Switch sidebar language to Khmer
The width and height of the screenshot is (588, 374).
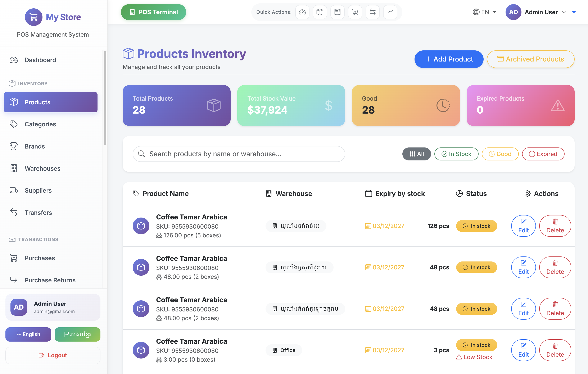(77, 334)
